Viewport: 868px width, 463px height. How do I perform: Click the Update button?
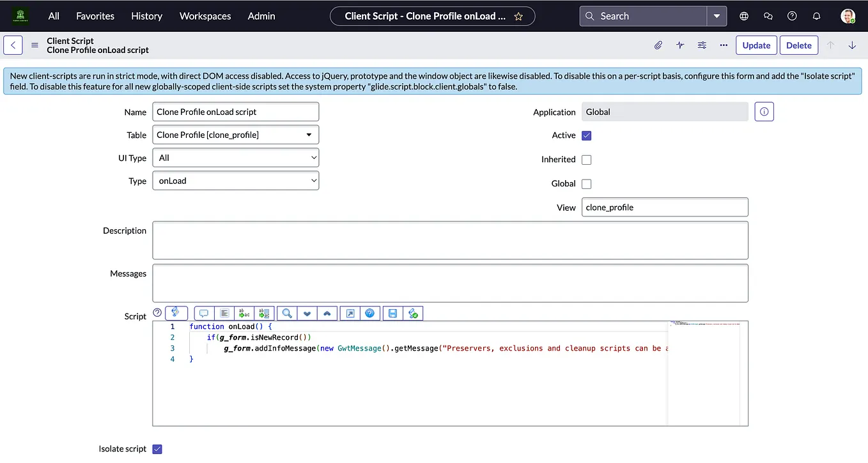[756, 45]
